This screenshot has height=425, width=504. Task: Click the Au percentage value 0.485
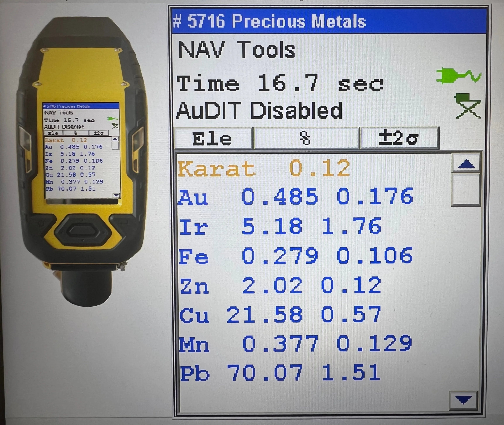point(279,197)
